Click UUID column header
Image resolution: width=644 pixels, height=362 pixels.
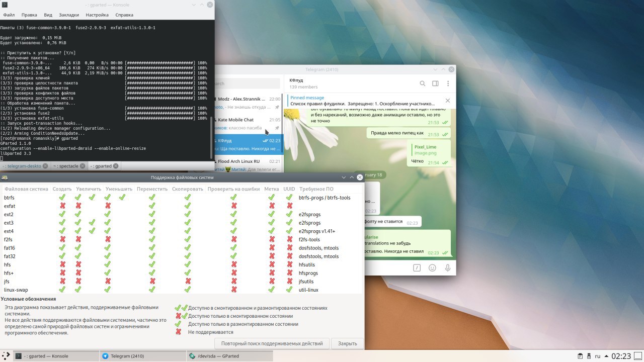point(289,189)
